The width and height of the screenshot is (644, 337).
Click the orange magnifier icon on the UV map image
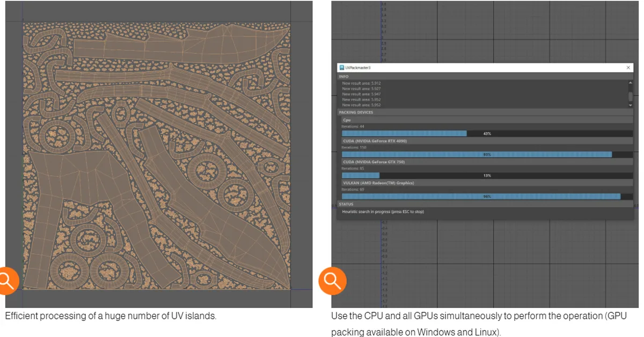click(x=8, y=280)
